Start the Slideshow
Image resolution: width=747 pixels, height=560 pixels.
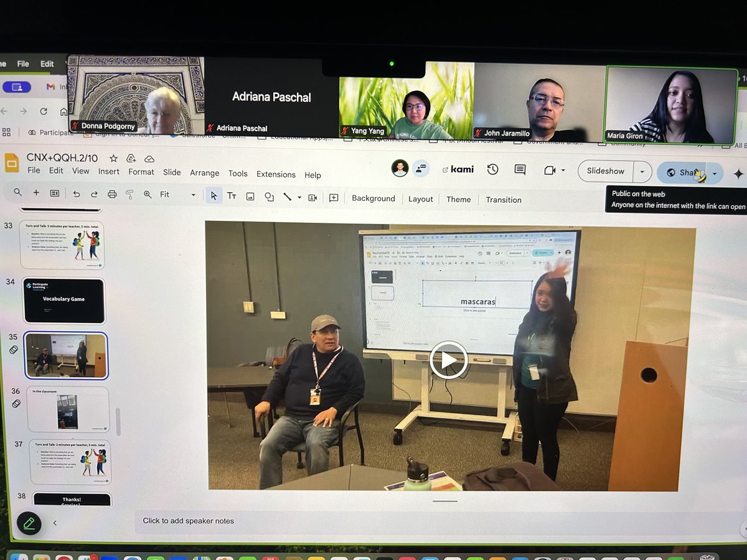[606, 171]
